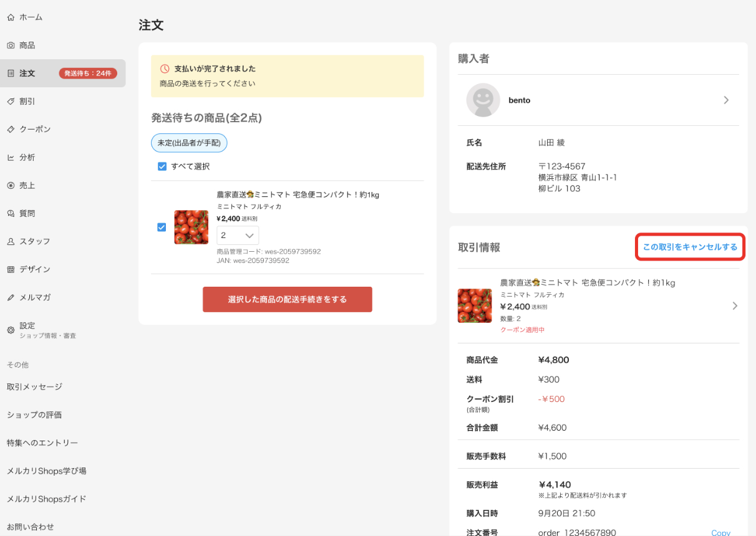Click 選択した商品の配送手続きをする button

click(288, 299)
